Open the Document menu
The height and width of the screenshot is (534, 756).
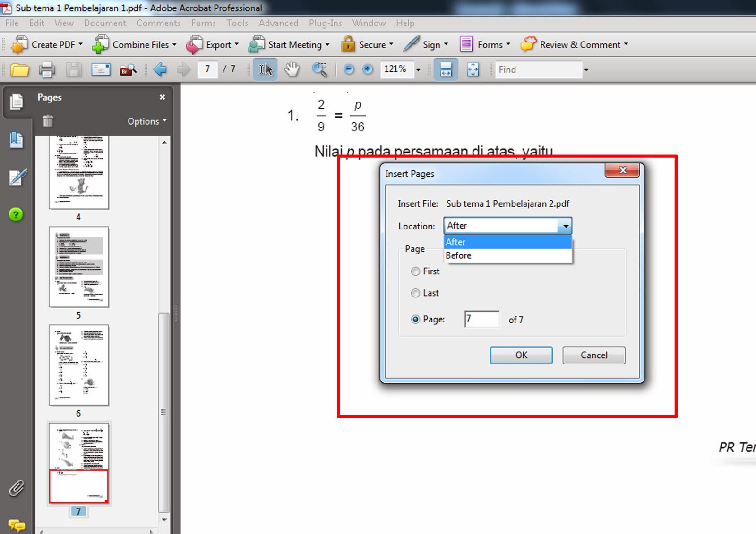105,23
